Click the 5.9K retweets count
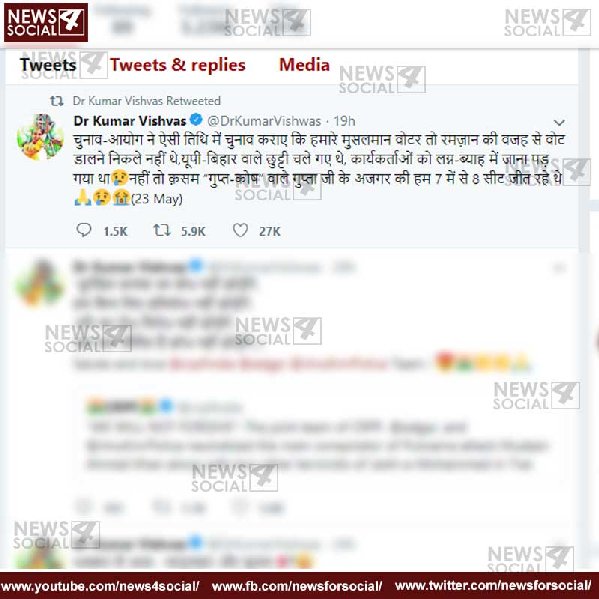Screen dimensions: 599x599 [x=193, y=232]
